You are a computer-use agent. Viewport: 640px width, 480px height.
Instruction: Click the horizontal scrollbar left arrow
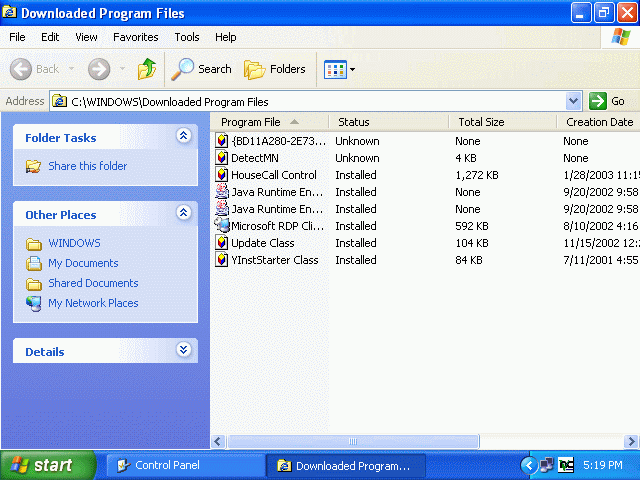(218, 441)
